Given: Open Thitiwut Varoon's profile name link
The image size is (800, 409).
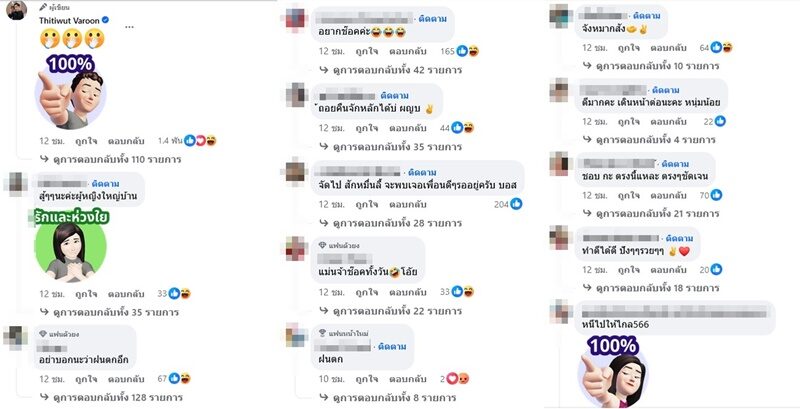Looking at the screenshot, I should pos(69,20).
